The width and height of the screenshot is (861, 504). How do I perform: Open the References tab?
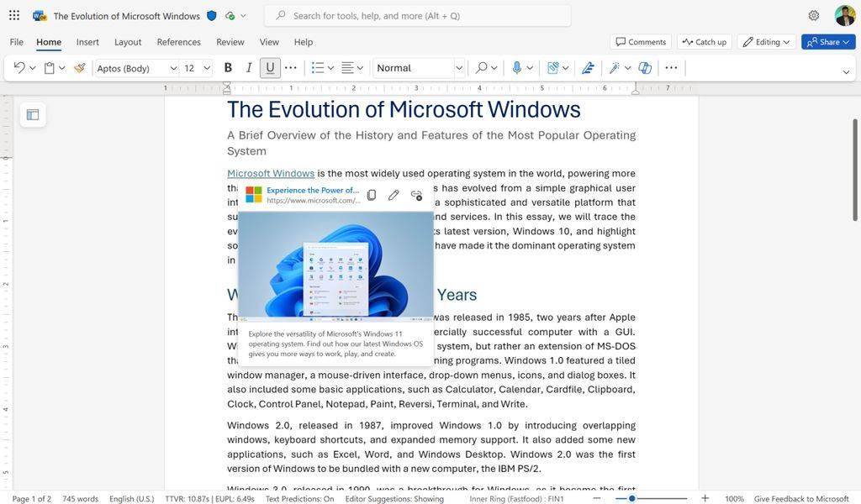(178, 42)
